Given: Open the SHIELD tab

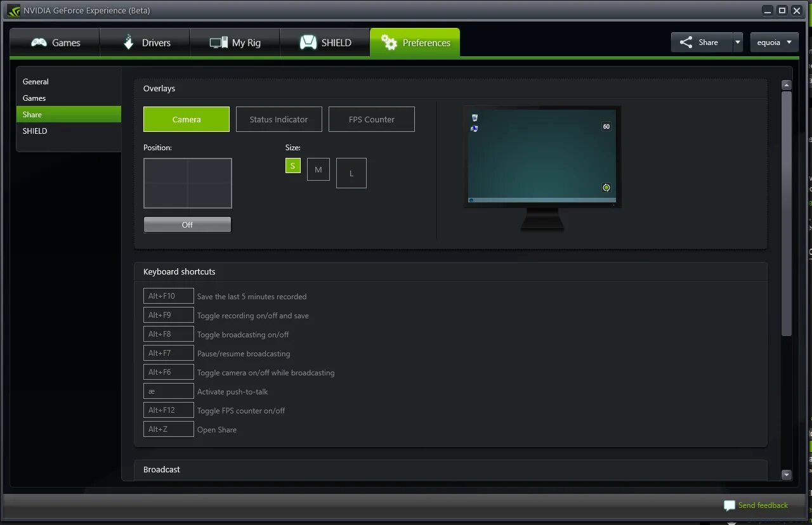Looking at the screenshot, I should pyautogui.click(x=325, y=42).
